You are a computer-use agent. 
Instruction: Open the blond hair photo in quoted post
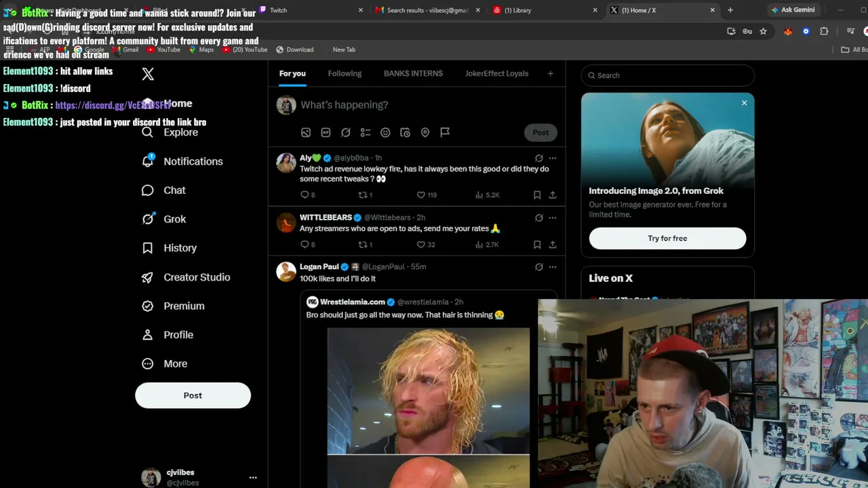click(429, 391)
